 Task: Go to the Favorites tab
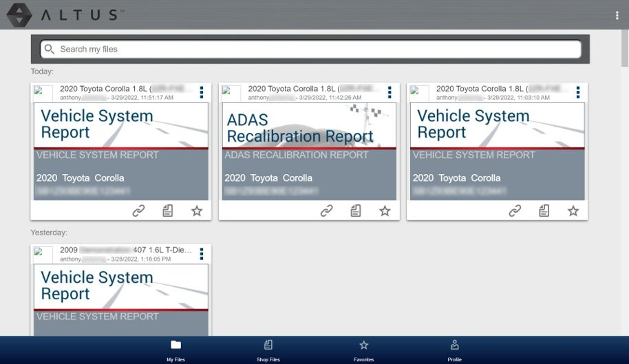pyautogui.click(x=363, y=350)
